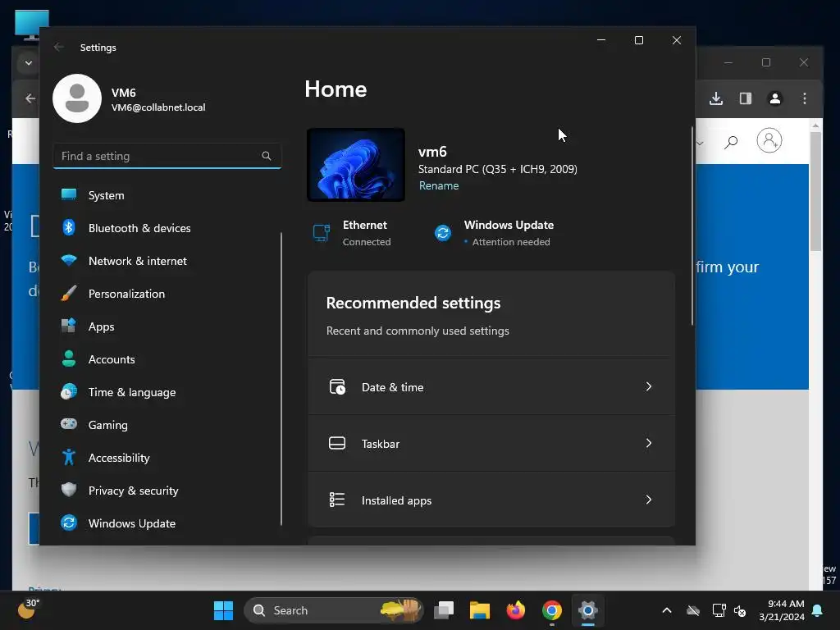This screenshot has width=840, height=630.
Task: Open browser profile icon in toolbar
Action: (774, 98)
